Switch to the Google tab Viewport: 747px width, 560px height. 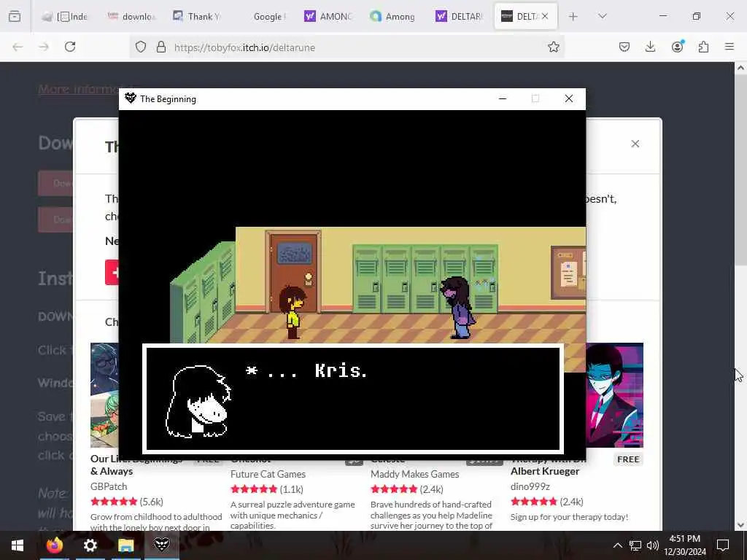[x=263, y=17]
